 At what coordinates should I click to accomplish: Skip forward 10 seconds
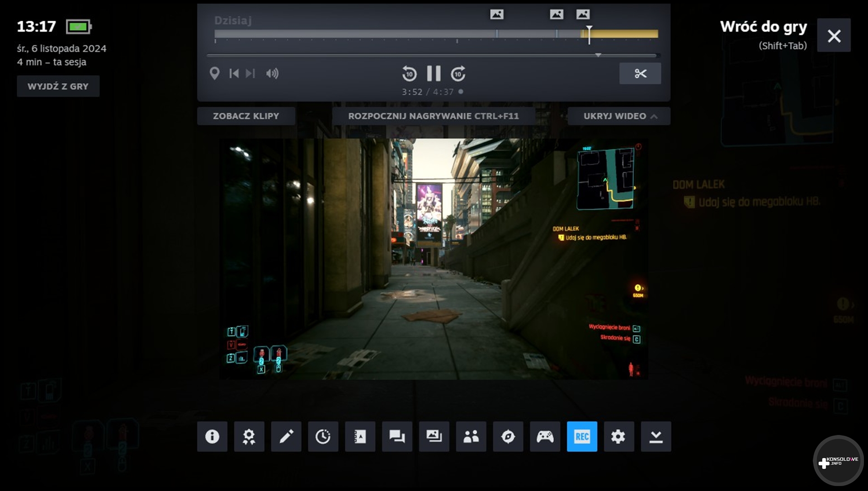coord(458,74)
